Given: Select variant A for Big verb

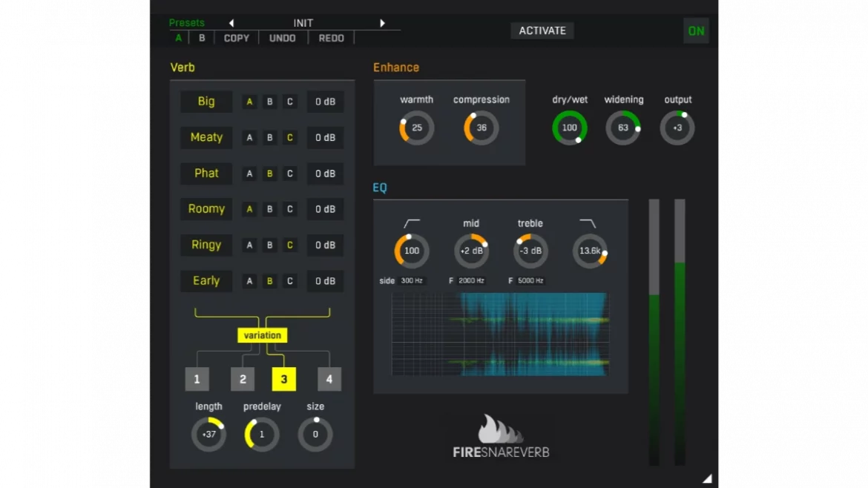Looking at the screenshot, I should 250,102.
